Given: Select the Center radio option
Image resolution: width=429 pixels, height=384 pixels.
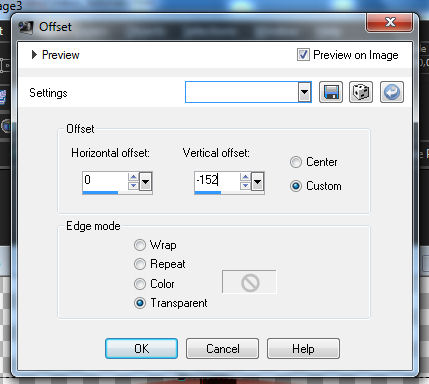Looking at the screenshot, I should click(x=296, y=162).
